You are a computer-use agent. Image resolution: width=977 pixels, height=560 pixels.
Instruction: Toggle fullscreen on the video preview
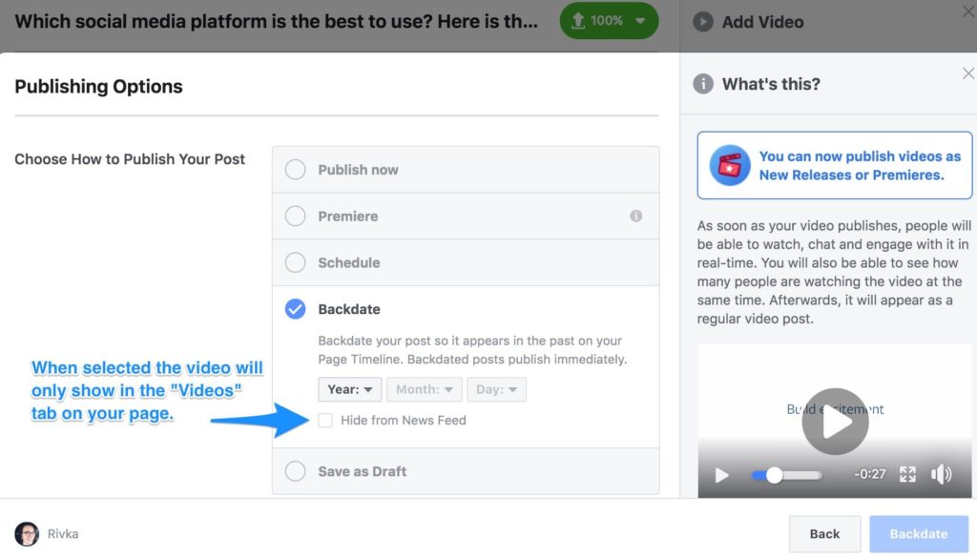(x=907, y=474)
